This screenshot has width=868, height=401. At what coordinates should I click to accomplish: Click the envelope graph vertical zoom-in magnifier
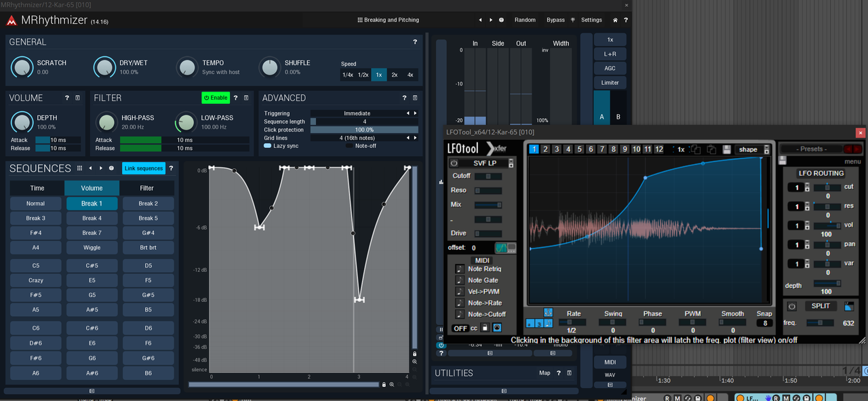coord(414,362)
